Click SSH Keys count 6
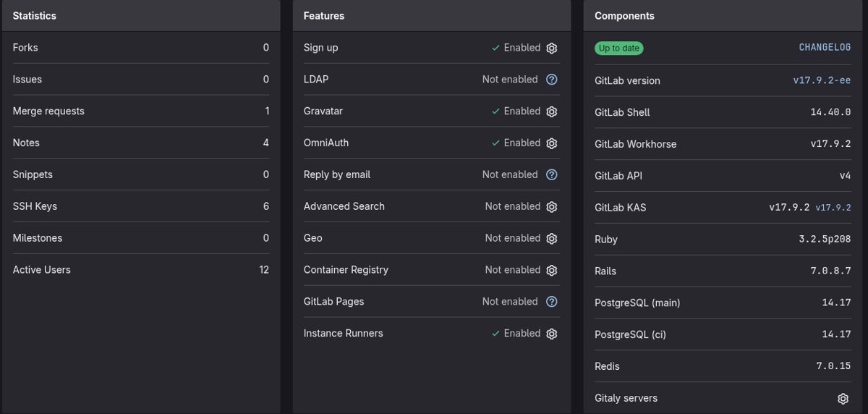 [x=266, y=206]
